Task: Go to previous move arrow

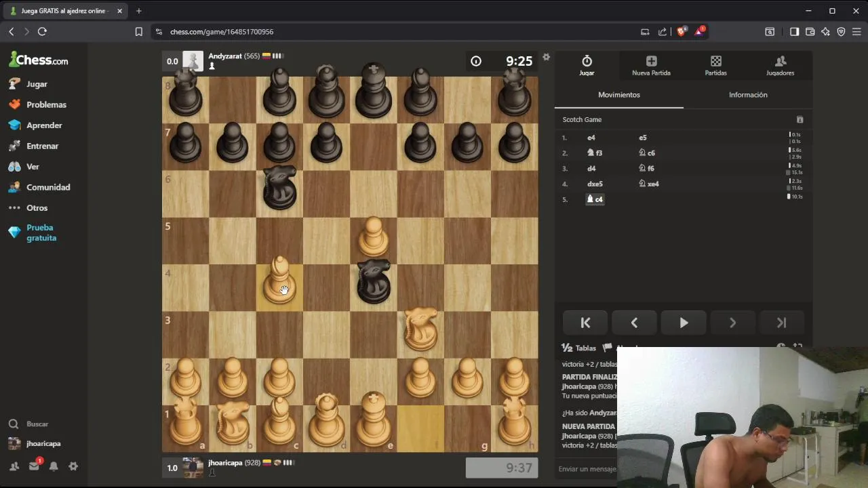Action: click(x=634, y=323)
